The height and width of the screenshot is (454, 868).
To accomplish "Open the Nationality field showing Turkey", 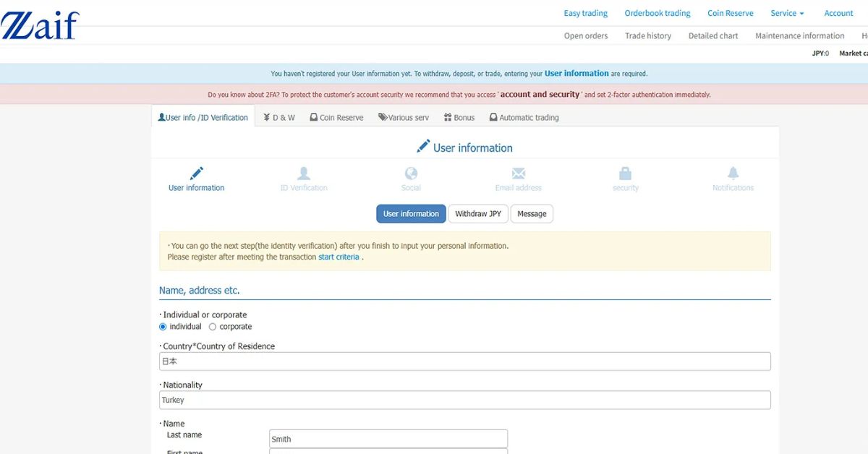I will point(464,399).
